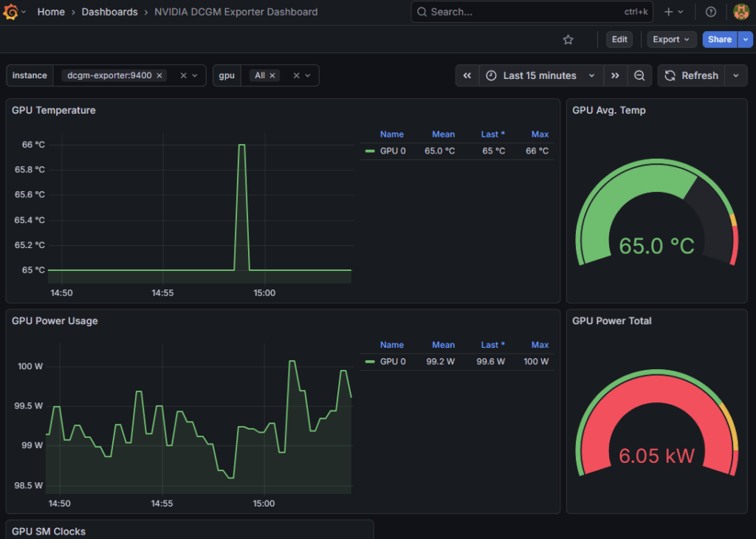Open the help question mark icon
Image resolution: width=756 pixels, height=539 pixels.
pyautogui.click(x=710, y=12)
